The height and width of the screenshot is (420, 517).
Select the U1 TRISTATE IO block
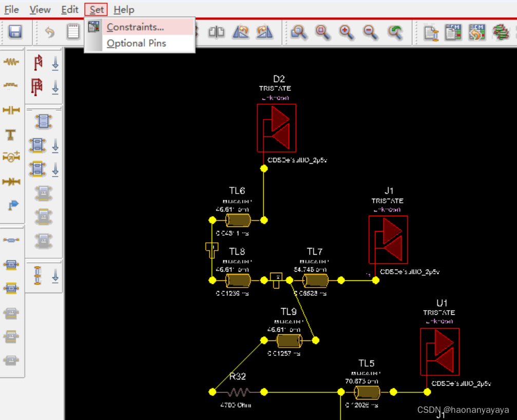click(x=440, y=351)
